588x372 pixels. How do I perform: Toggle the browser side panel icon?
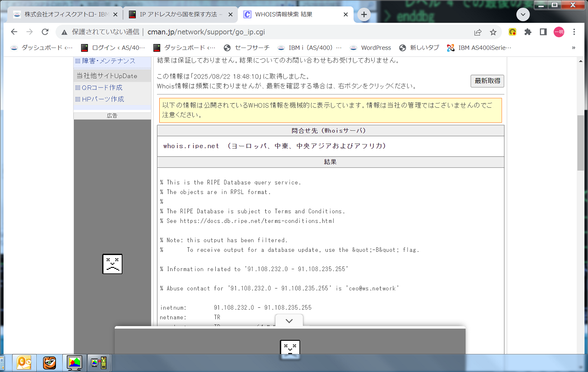point(543,32)
